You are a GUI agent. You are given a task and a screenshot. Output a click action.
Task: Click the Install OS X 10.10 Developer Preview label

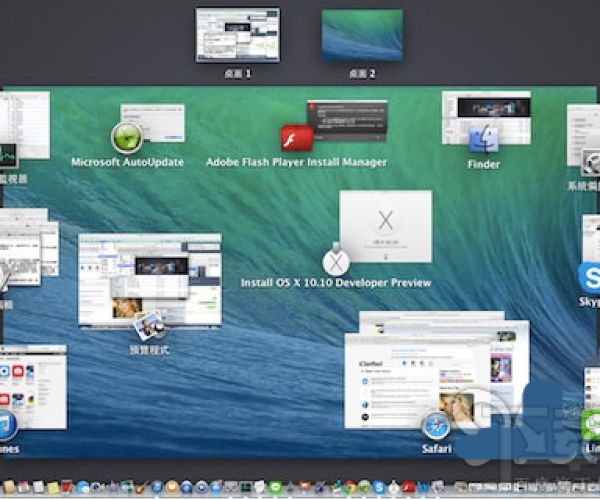pyautogui.click(x=336, y=283)
